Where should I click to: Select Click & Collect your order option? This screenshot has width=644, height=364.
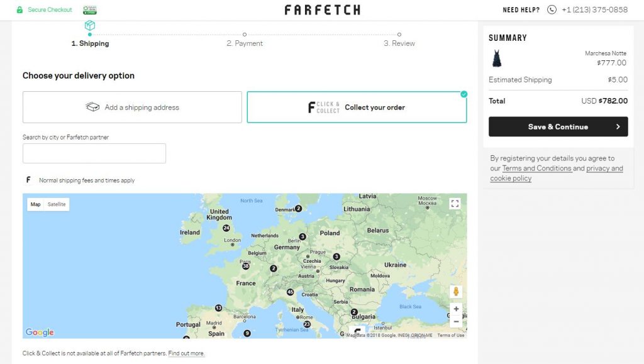click(357, 107)
